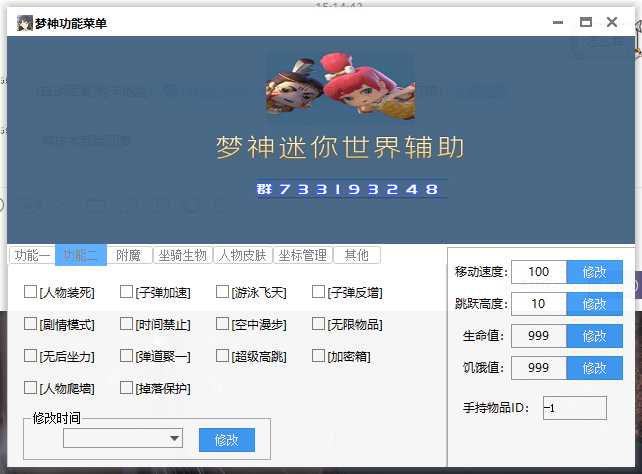This screenshot has width=642, height=474.
Task: Apply 跳跃高度 with its 修改 button
Action: tap(595, 304)
